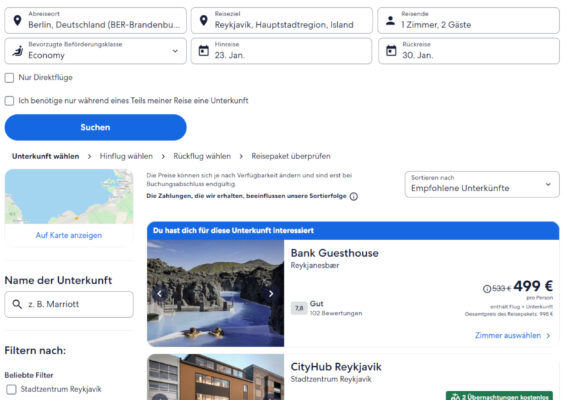Click 'Du hast dich für diese Unterkunft interessiert' banner
Image resolution: width=567 pixels, height=400 pixels.
point(353,231)
